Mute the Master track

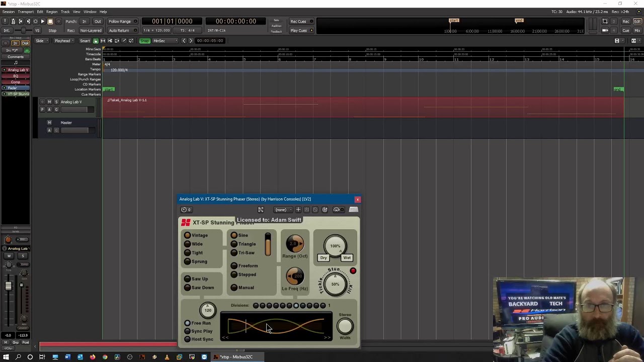click(49, 123)
